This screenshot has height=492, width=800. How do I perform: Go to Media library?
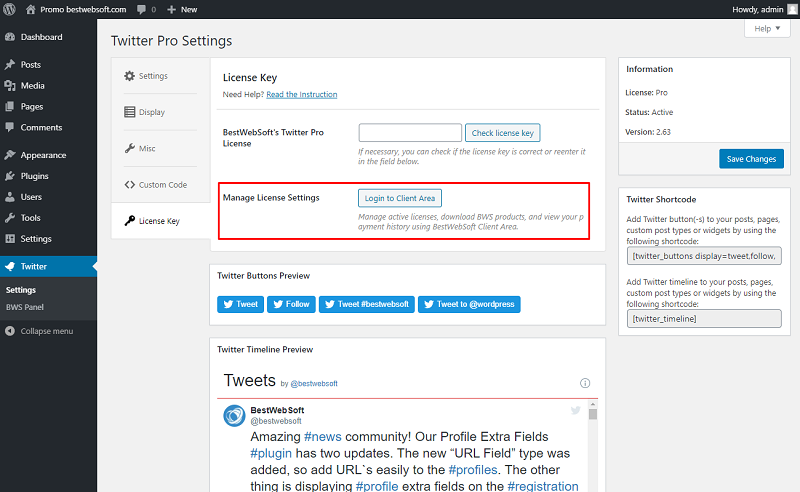pos(48,85)
